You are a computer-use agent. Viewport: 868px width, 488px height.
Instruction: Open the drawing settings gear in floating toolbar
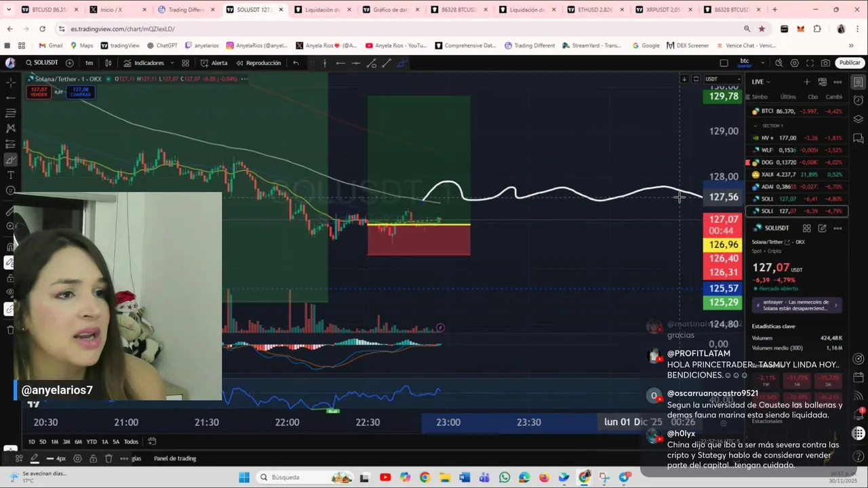pos(77,458)
